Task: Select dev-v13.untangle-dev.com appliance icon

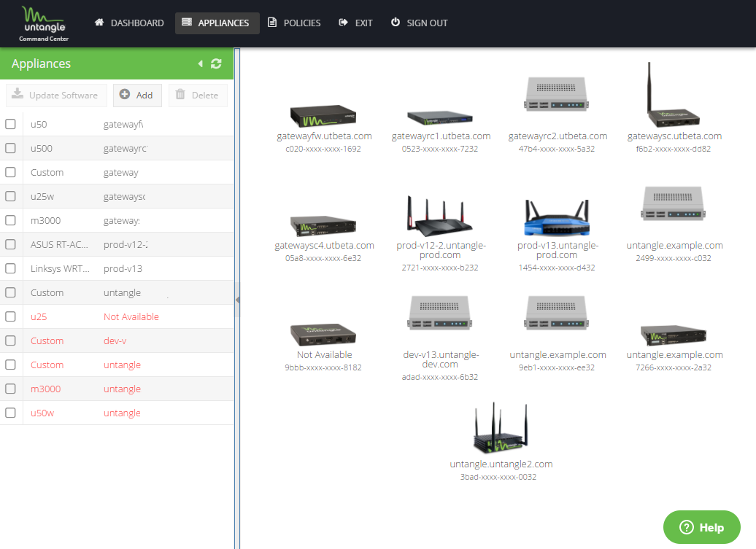Action: 440,313
